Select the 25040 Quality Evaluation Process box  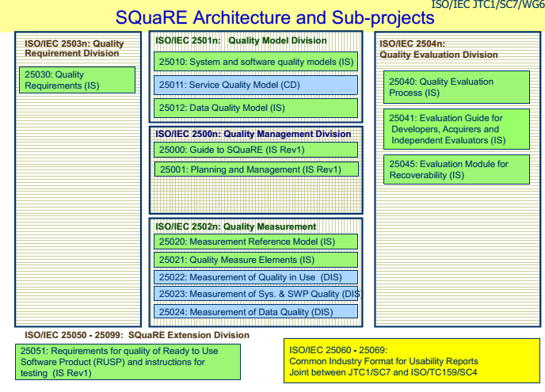tap(459, 87)
